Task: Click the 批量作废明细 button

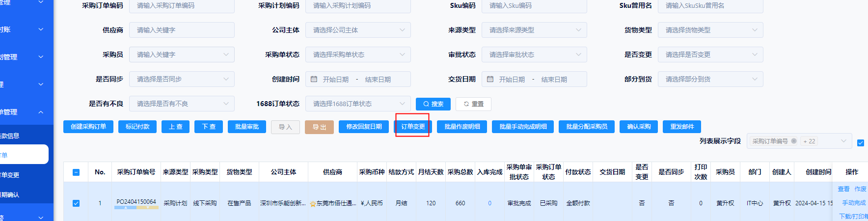Action: click(462, 127)
